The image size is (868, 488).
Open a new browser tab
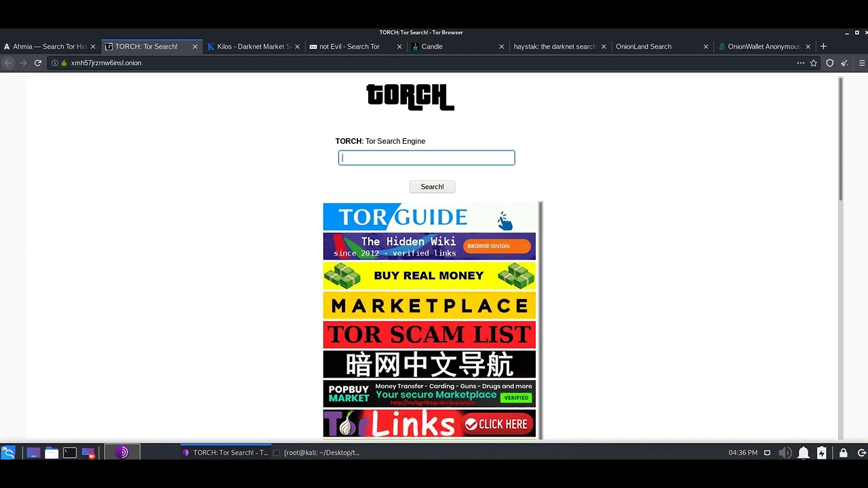click(823, 46)
